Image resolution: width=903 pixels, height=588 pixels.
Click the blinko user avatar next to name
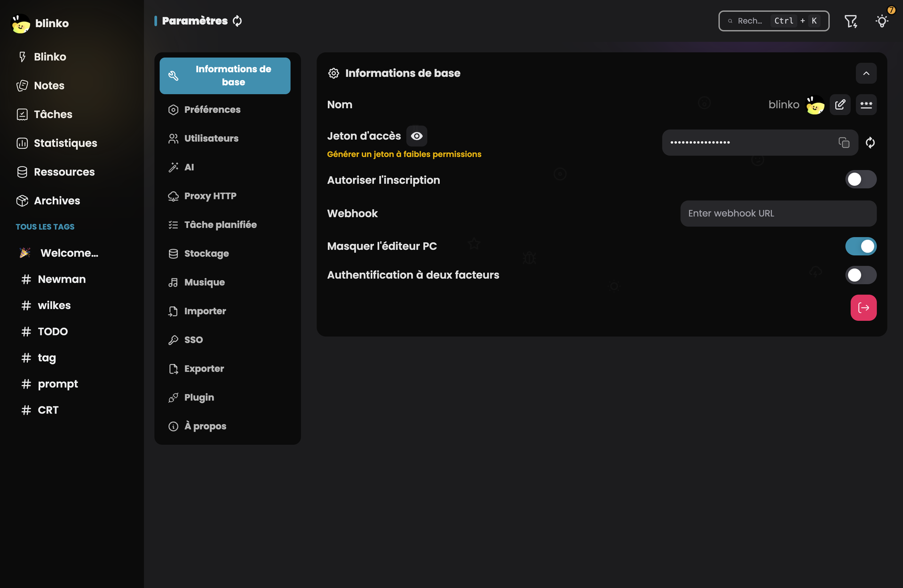pos(815,104)
